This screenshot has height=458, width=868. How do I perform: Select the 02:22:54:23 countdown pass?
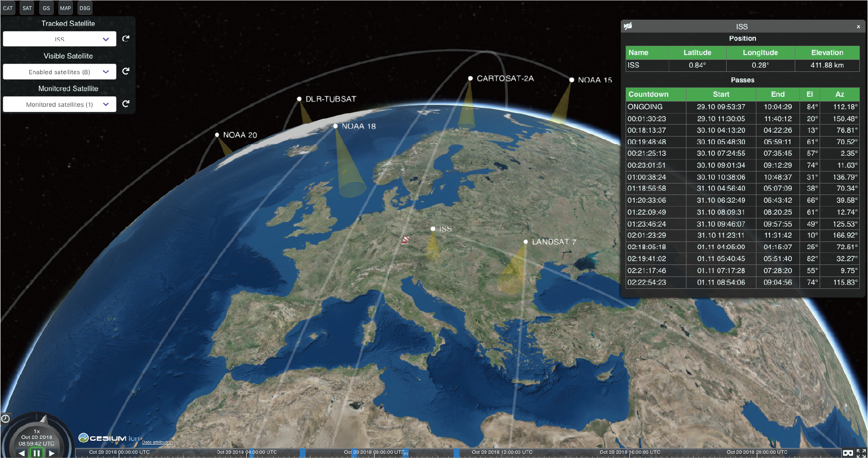[x=742, y=282]
